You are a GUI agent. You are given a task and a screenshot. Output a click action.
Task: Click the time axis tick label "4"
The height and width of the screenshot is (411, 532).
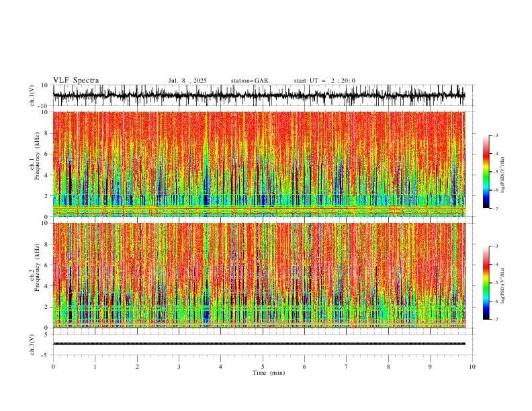pyautogui.click(x=220, y=367)
